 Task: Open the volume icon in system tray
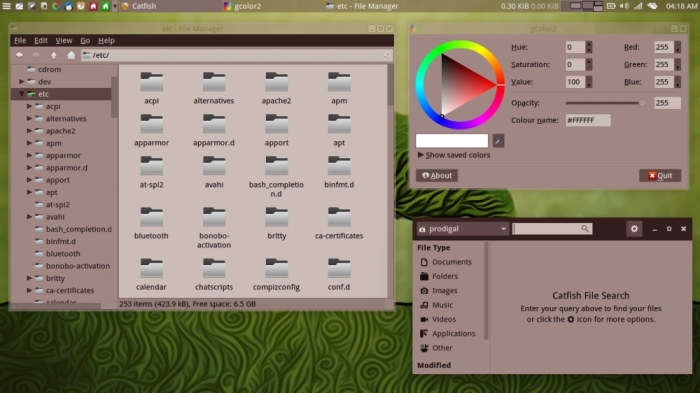624,6
